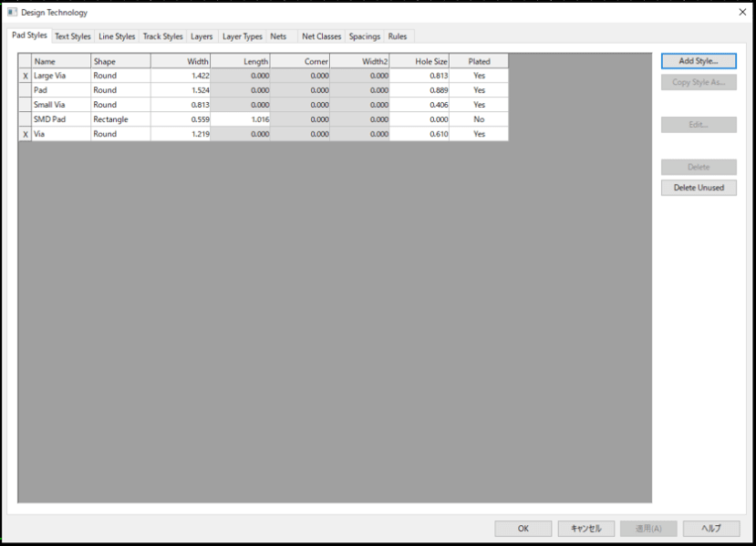This screenshot has width=756, height=546.
Task: Click the 適用(A) button
Action: 648,528
